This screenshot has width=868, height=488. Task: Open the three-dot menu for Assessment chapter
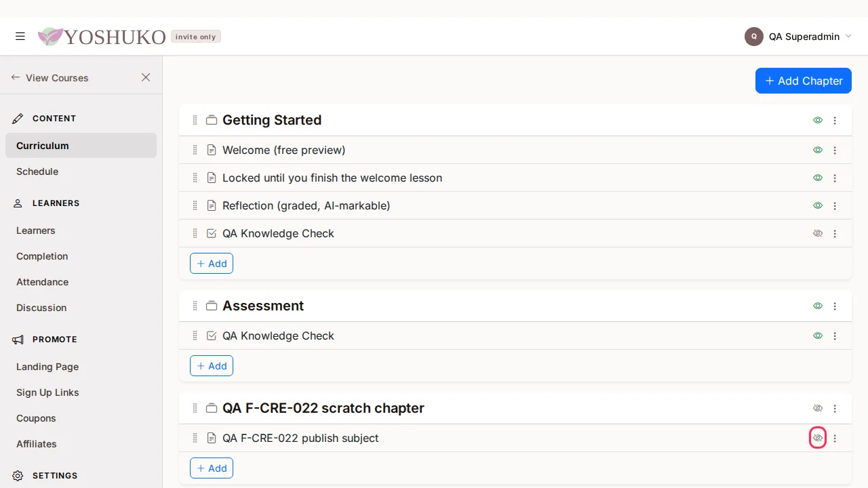(x=835, y=306)
